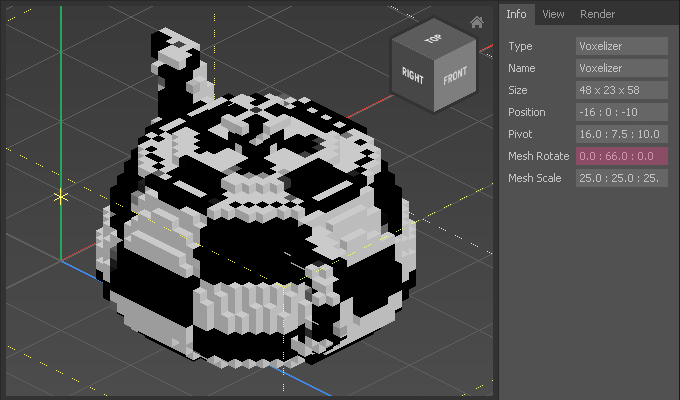This screenshot has width=680, height=400.
Task: Click the home icon to reset view
Action: point(477,22)
